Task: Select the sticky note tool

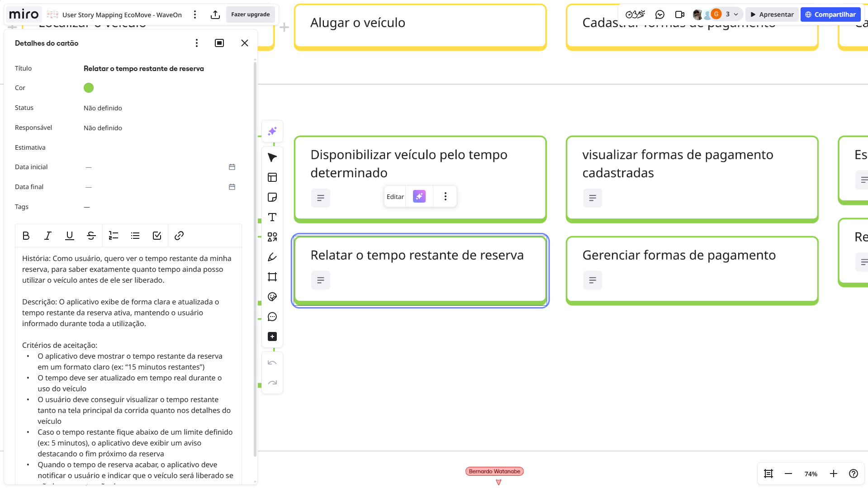Action: (x=272, y=197)
